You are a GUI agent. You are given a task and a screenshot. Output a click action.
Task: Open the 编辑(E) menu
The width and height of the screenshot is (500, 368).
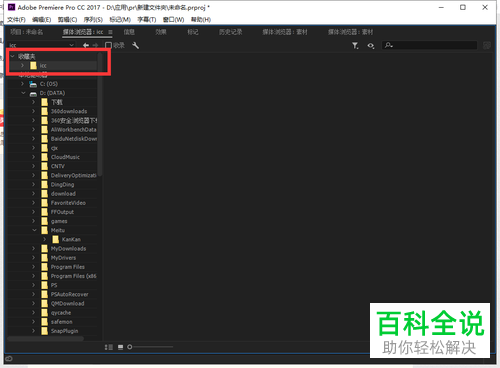click(41, 20)
